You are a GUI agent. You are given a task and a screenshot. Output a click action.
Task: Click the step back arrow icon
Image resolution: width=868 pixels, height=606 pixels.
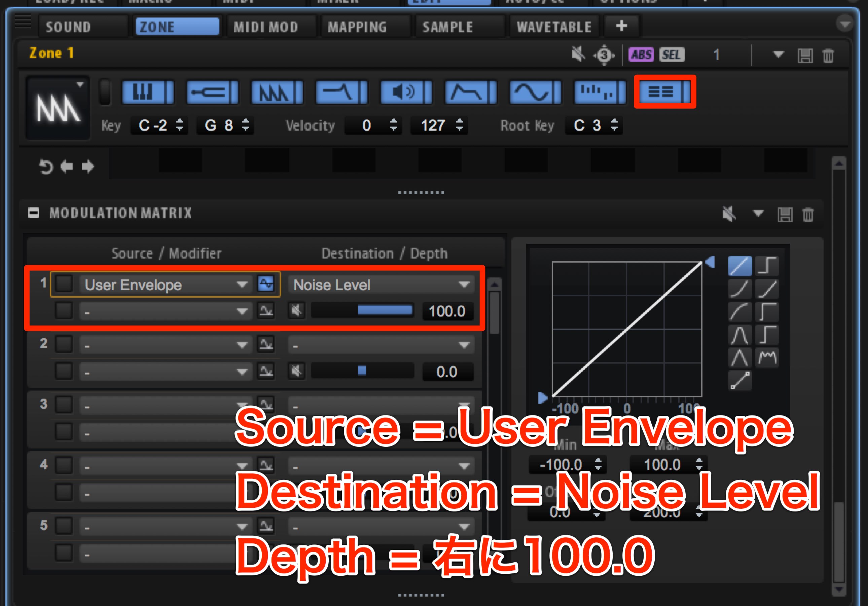click(x=67, y=166)
